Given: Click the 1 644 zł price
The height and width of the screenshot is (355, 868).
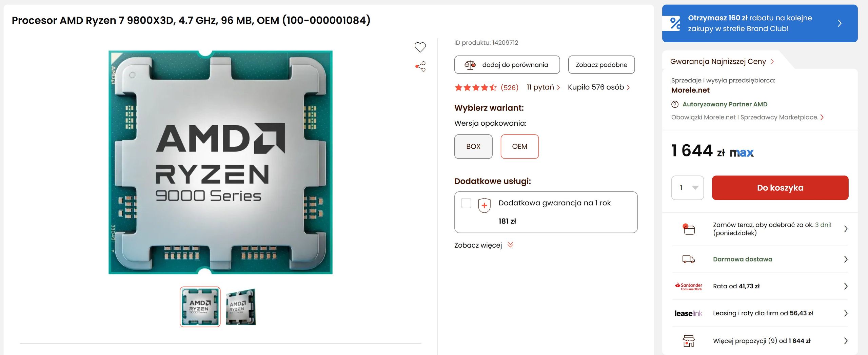Looking at the screenshot, I should click(x=698, y=151).
